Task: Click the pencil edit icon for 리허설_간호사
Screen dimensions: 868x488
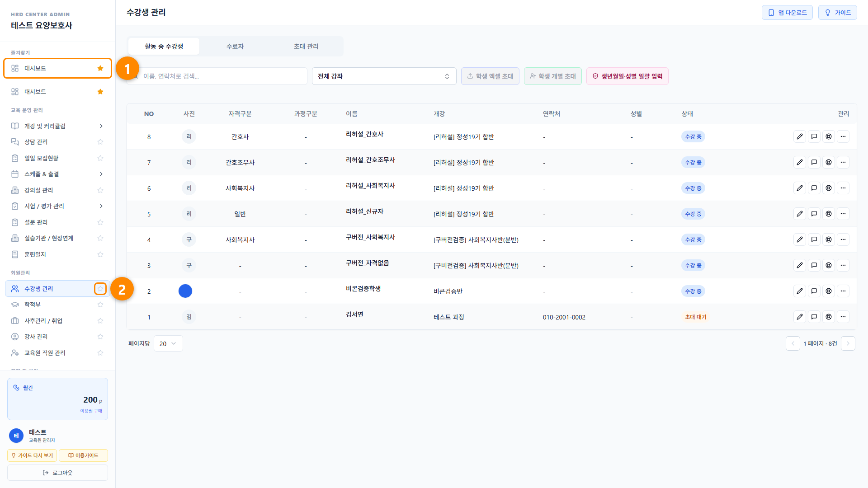Action: click(800, 136)
